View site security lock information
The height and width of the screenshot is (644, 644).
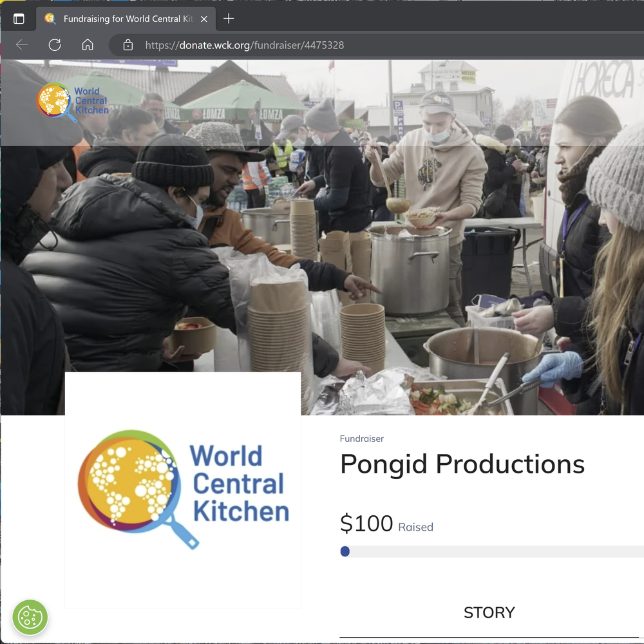click(x=128, y=45)
